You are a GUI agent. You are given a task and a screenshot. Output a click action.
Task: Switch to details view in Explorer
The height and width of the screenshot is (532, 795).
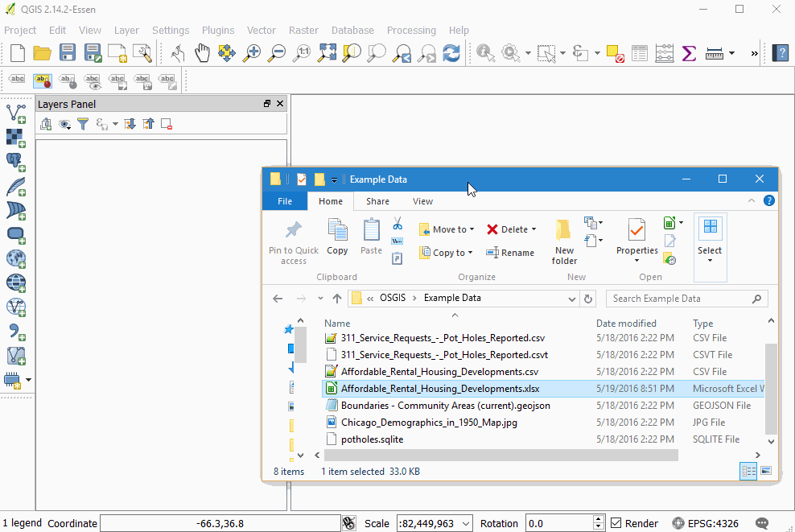point(748,471)
